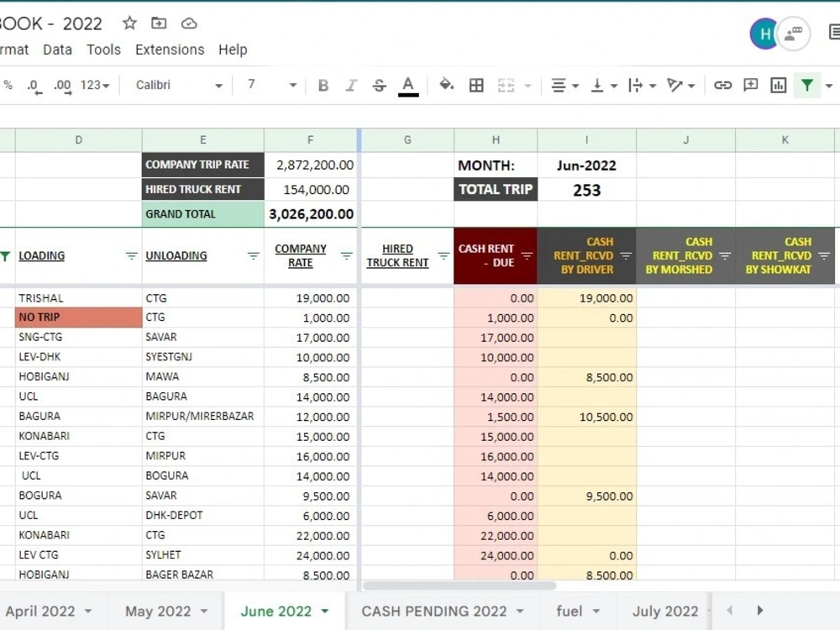The image size is (840, 630).
Task: Open filter for UNLOADING column
Action: (253, 256)
